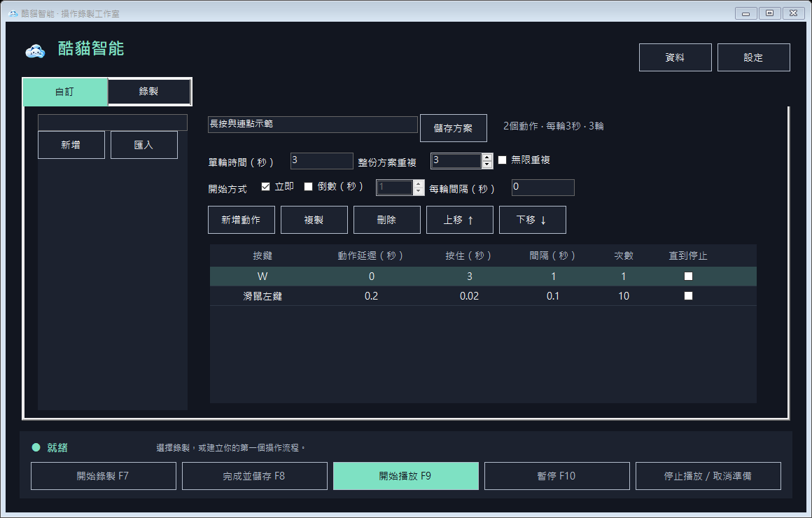
Task: Close the 酷貓智能 window
Action: pos(794,13)
